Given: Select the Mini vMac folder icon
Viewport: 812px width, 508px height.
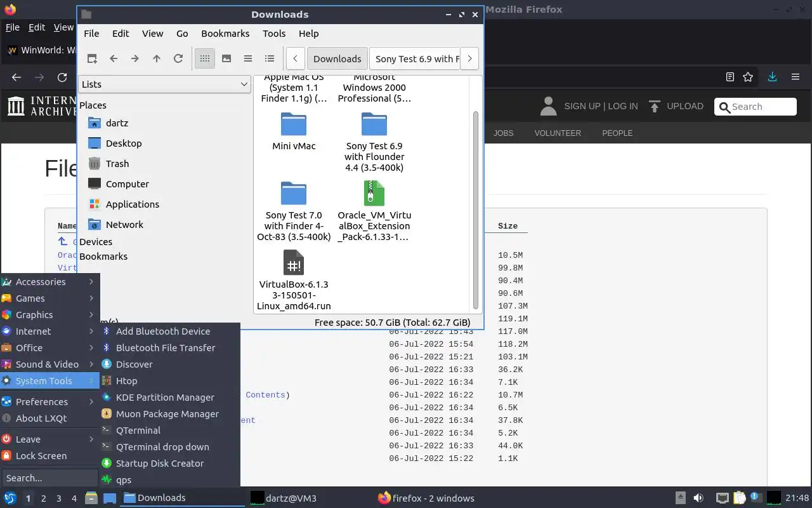Looking at the screenshot, I should (294, 124).
